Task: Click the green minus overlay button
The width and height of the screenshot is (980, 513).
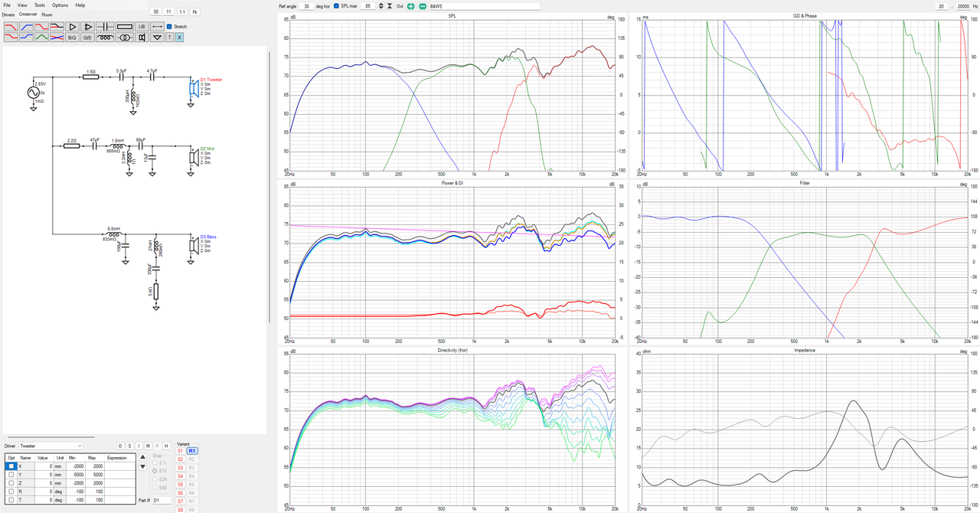Action: click(x=422, y=6)
